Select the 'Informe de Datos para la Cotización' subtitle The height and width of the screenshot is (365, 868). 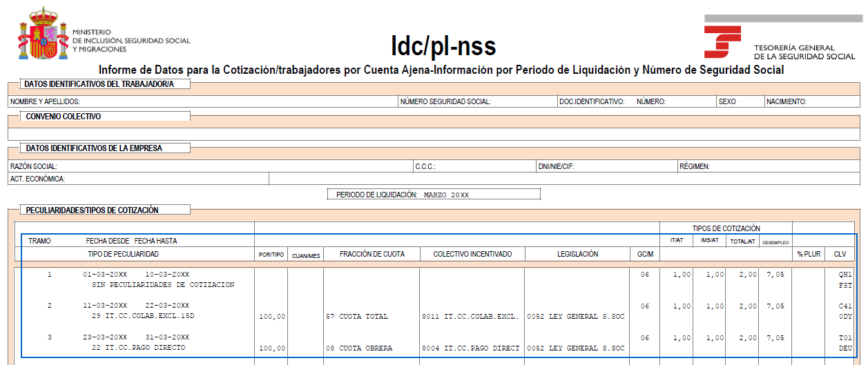(441, 70)
